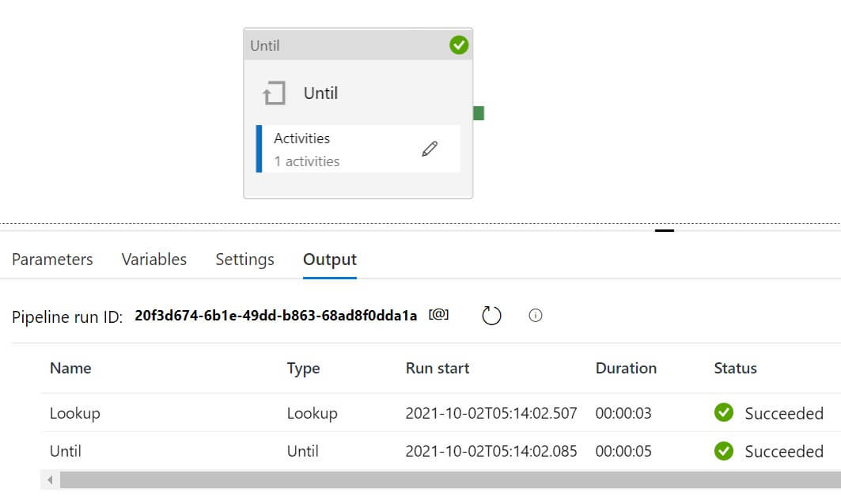
Task: Sort the output table by Name column
Action: pyautogui.click(x=70, y=368)
